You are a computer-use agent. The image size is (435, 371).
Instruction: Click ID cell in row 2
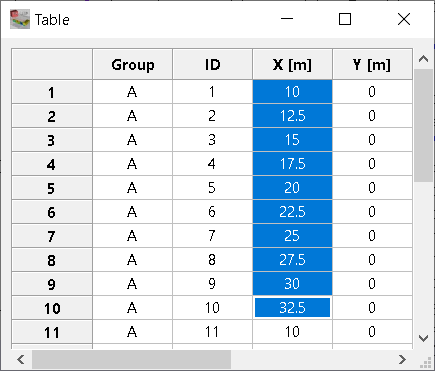click(x=212, y=116)
